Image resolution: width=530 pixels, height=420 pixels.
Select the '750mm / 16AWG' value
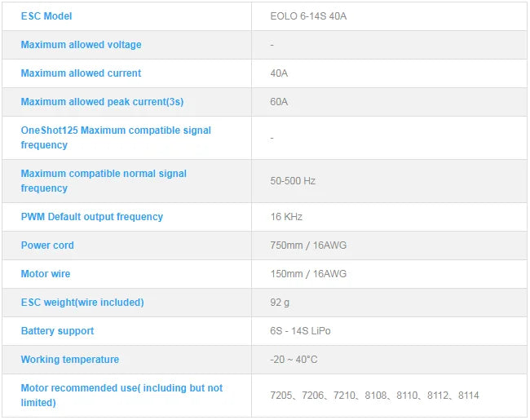pyautogui.click(x=308, y=245)
